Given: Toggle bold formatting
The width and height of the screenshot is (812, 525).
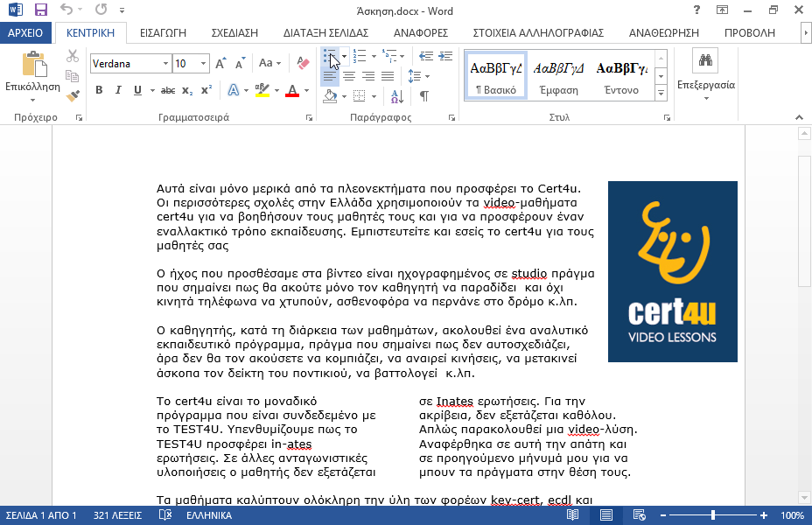Looking at the screenshot, I should coord(99,90).
